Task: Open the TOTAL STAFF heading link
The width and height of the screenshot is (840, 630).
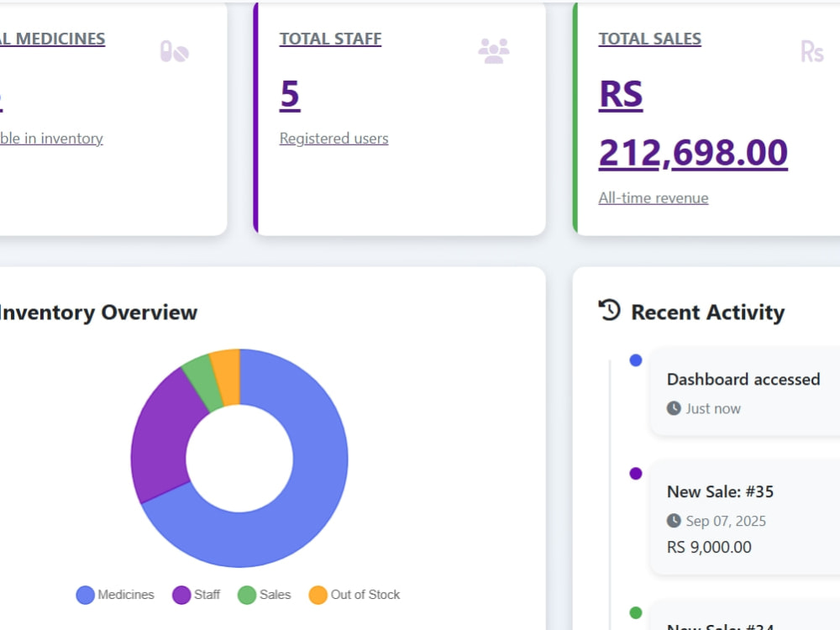Action: point(330,39)
